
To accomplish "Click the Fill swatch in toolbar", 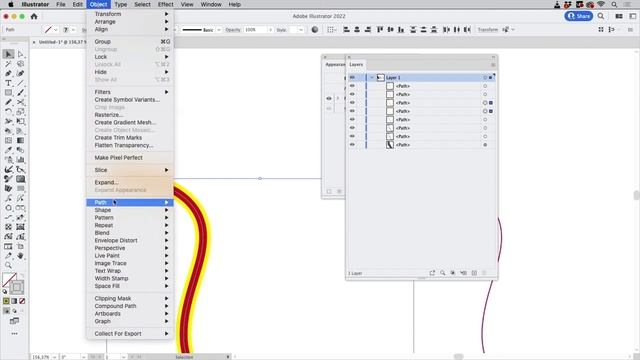I will click(x=8, y=279).
